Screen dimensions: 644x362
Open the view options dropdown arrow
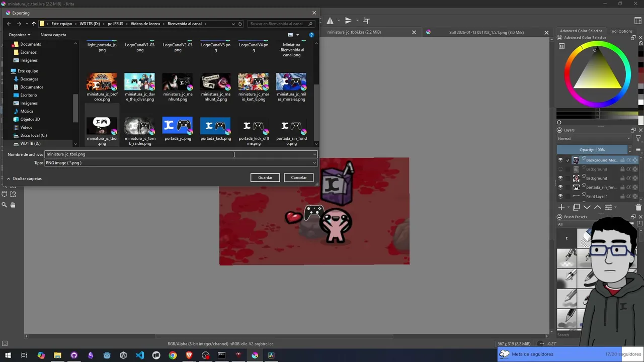pos(297,35)
